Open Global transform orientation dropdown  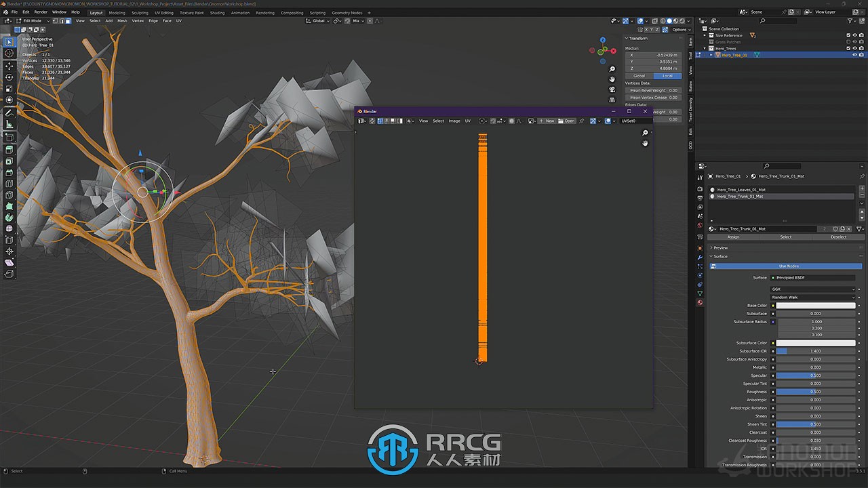[x=319, y=21]
